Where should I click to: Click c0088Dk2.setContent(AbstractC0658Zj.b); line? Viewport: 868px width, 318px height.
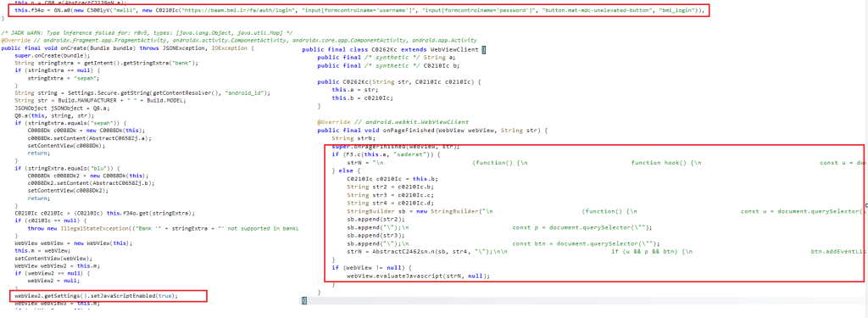click(x=92, y=182)
